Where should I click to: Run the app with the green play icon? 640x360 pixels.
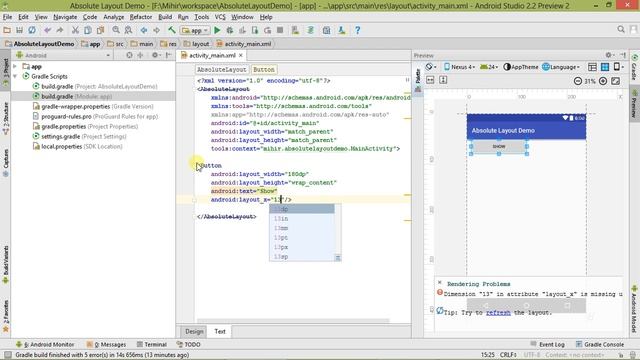(217, 30)
